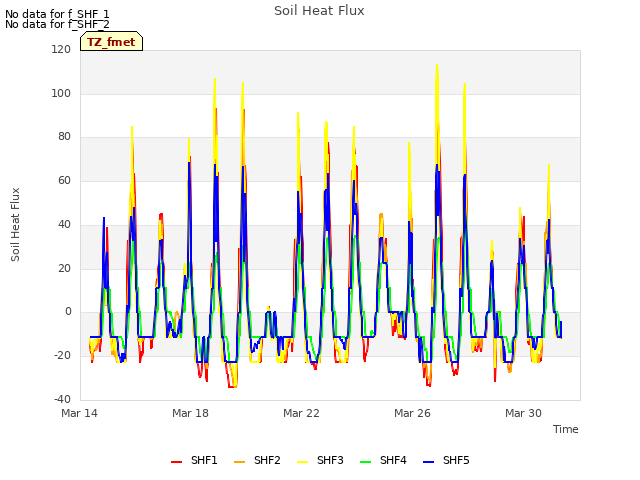Click the 120 y-axis tick label
The height and width of the screenshot is (480, 640).
(x=61, y=49)
